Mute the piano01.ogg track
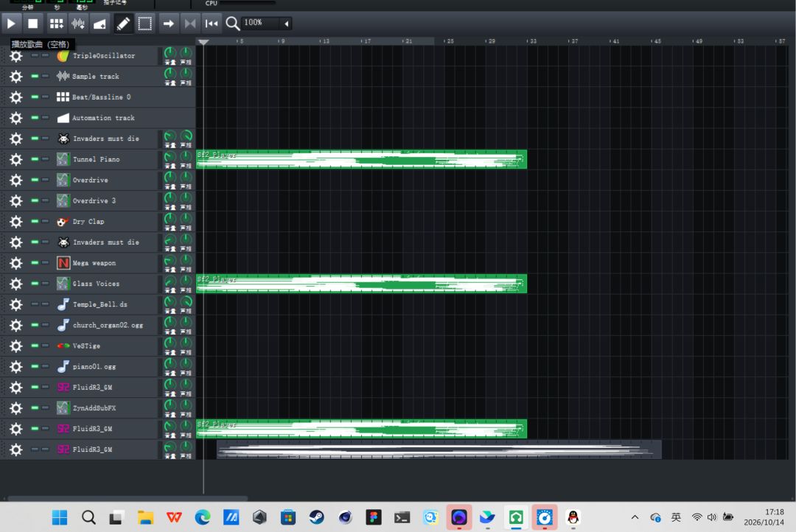Image resolution: width=796 pixels, height=532 pixels. point(35,366)
